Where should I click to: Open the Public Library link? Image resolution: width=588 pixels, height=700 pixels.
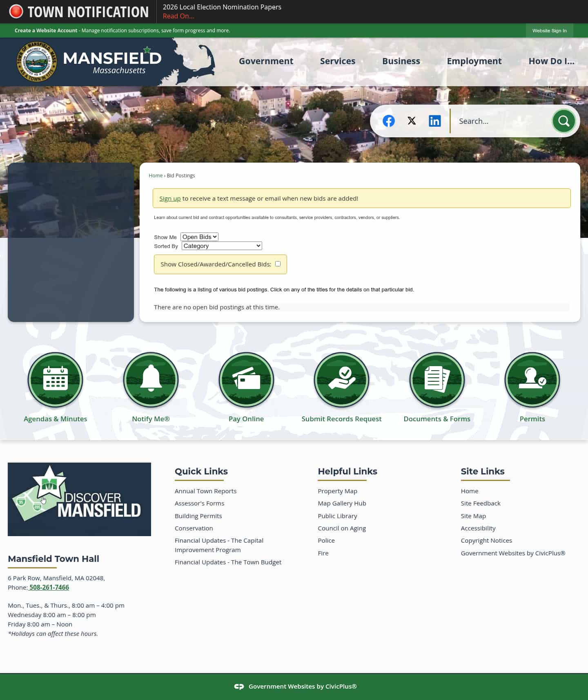click(337, 516)
